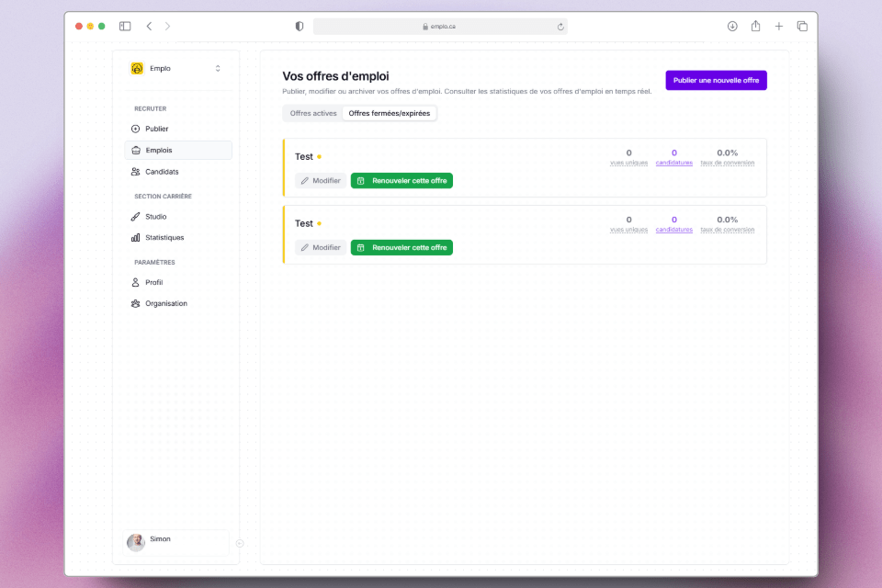
Task: Expand the Emplo organisation switcher
Action: tap(218, 68)
